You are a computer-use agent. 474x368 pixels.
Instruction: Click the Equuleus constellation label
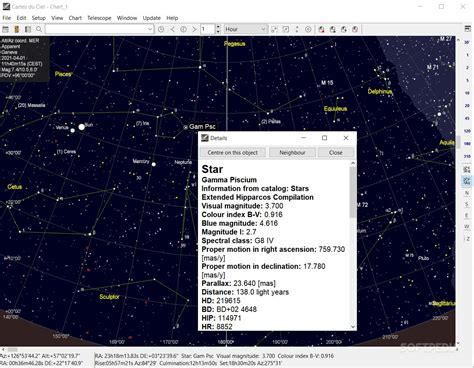[x=335, y=109]
